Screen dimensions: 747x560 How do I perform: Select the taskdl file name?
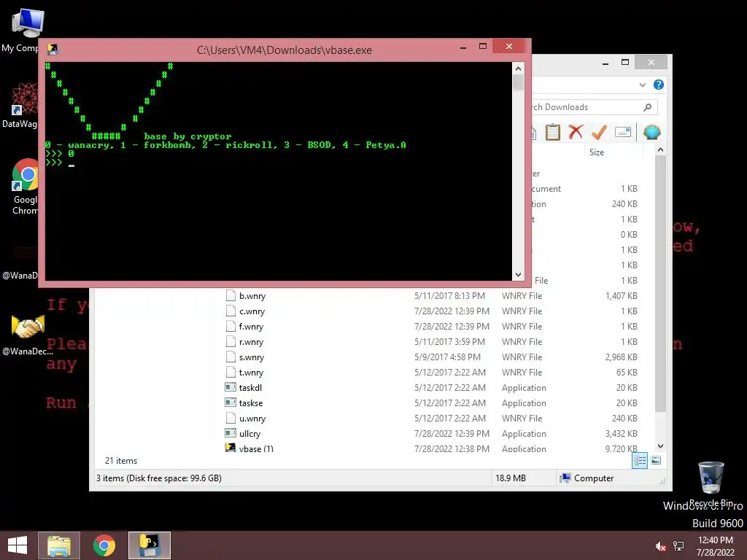(251, 388)
